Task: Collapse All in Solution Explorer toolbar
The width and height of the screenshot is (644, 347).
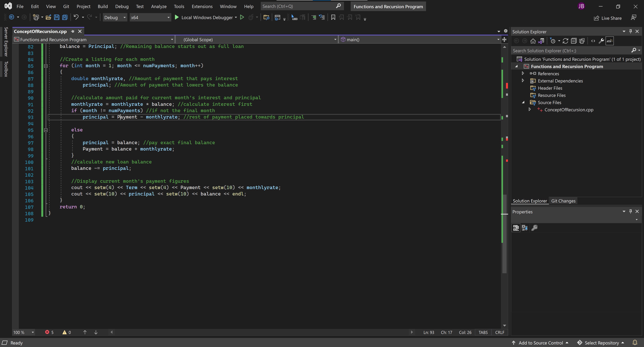Action: click(574, 41)
